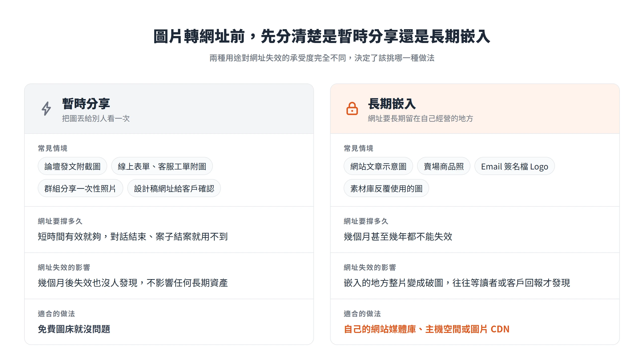644x351 pixels.
Task: Click the 賣場商品照 chip
Action: (x=444, y=166)
